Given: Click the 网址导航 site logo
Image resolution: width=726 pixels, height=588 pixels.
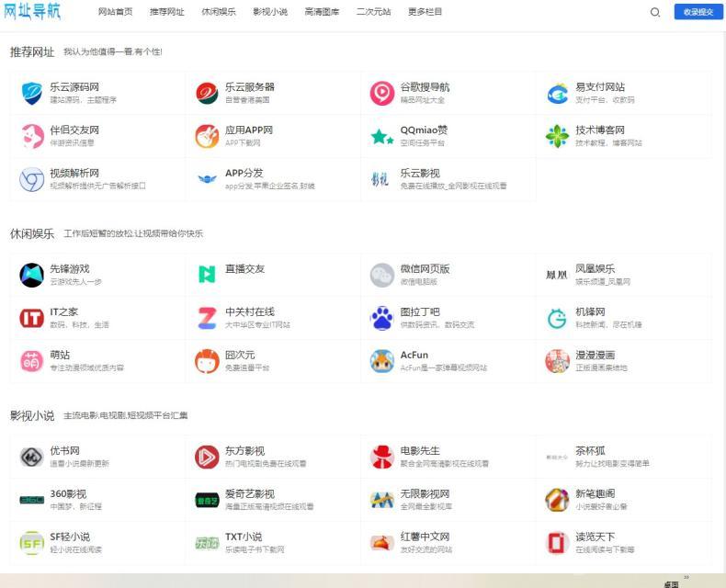Looking at the screenshot, I should coord(33,12).
